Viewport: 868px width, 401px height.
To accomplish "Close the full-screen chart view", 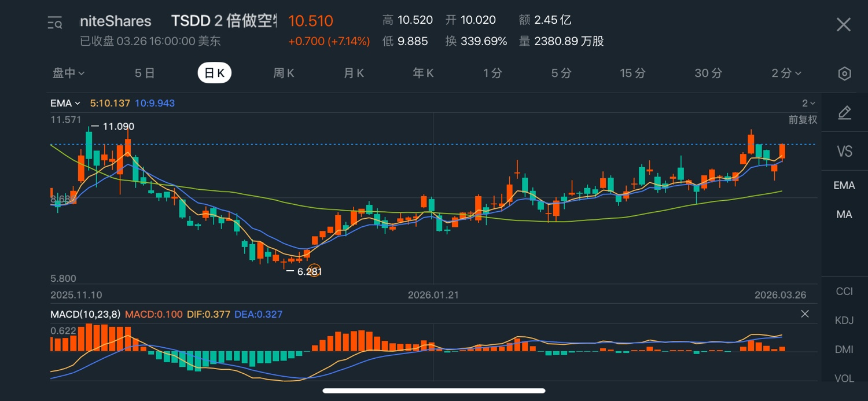I will [844, 24].
